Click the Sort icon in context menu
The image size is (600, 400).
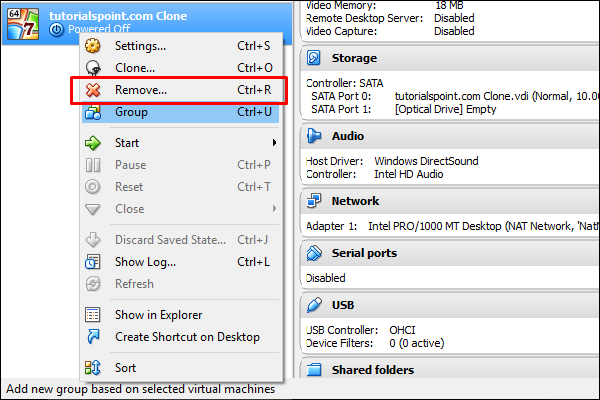pyautogui.click(x=93, y=368)
